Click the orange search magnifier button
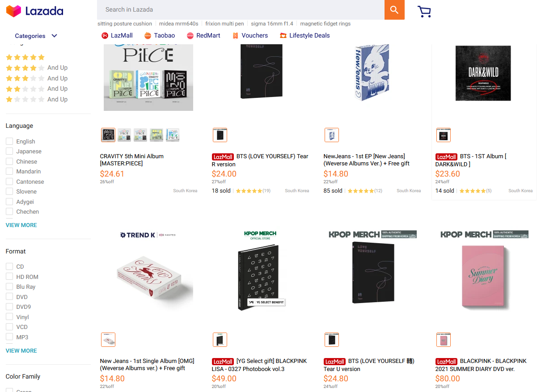This screenshot has height=392, width=537. point(394,10)
